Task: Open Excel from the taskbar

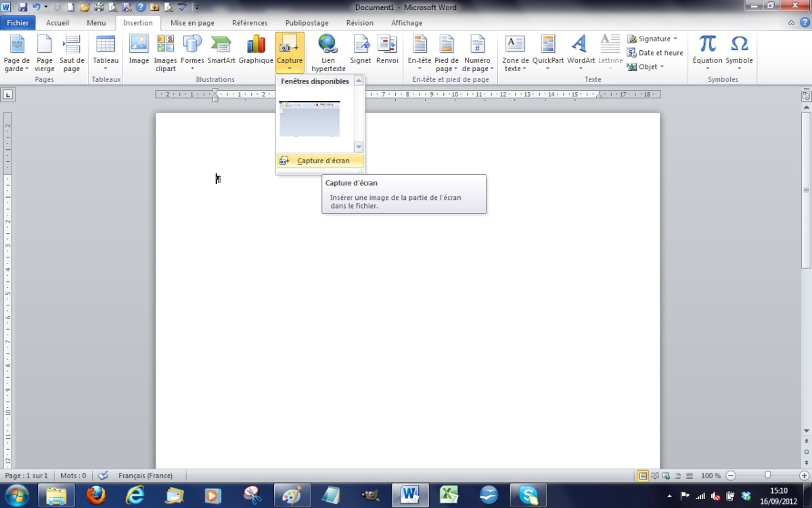Action: [449, 495]
